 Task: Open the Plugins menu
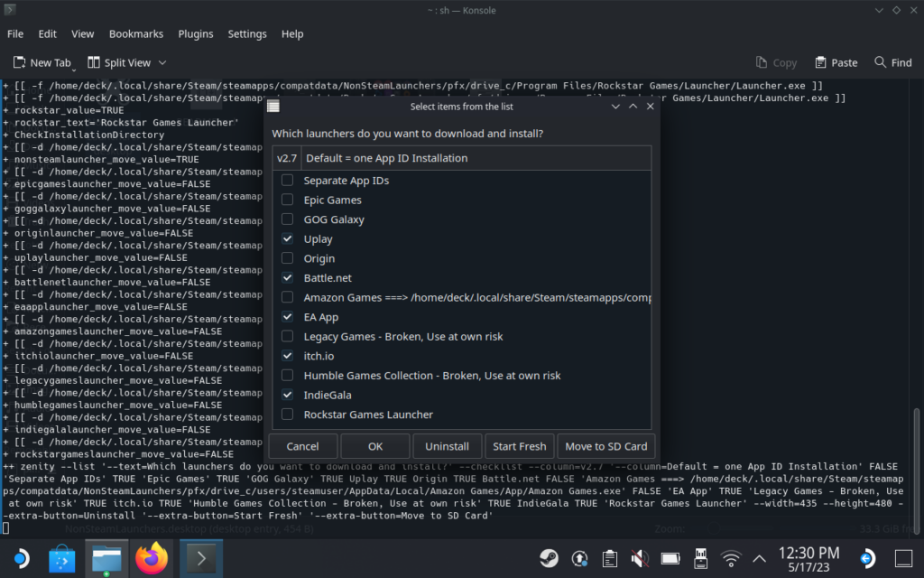click(x=195, y=33)
